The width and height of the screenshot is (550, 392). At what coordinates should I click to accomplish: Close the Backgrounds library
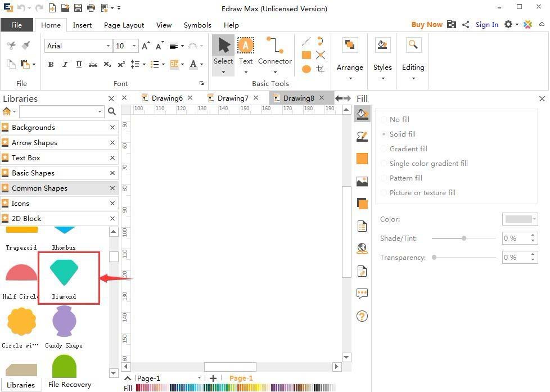tap(112, 128)
